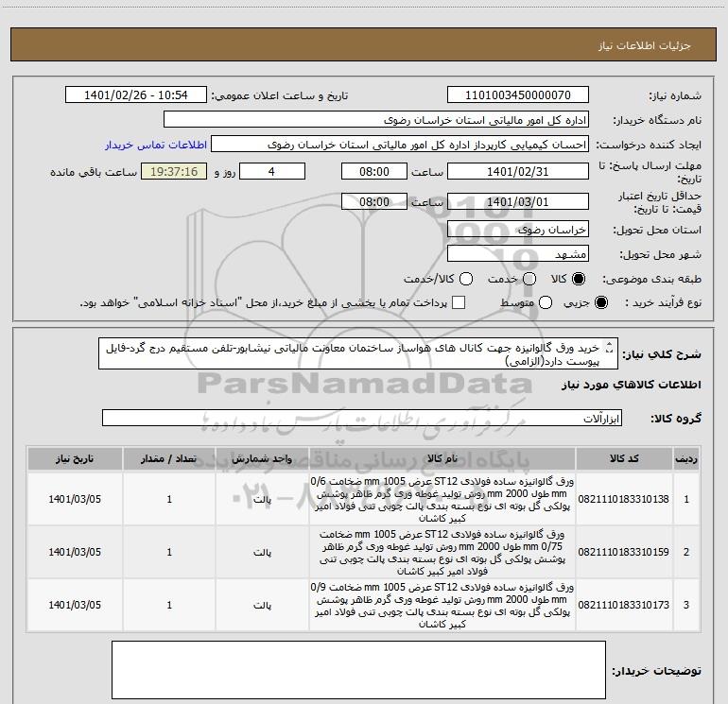Click the item name with ضخامت 0/75
Screen dimensions: 728x704
(x=442, y=552)
